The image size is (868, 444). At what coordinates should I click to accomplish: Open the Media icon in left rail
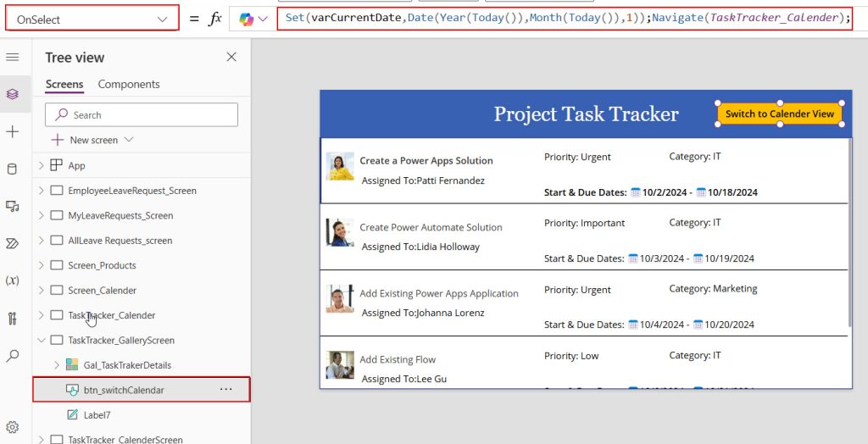click(12, 207)
